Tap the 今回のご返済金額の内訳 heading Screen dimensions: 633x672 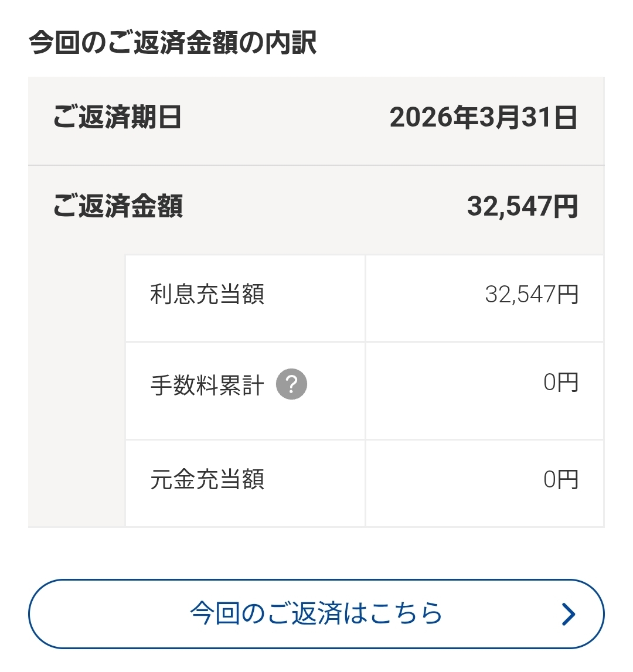click(173, 43)
